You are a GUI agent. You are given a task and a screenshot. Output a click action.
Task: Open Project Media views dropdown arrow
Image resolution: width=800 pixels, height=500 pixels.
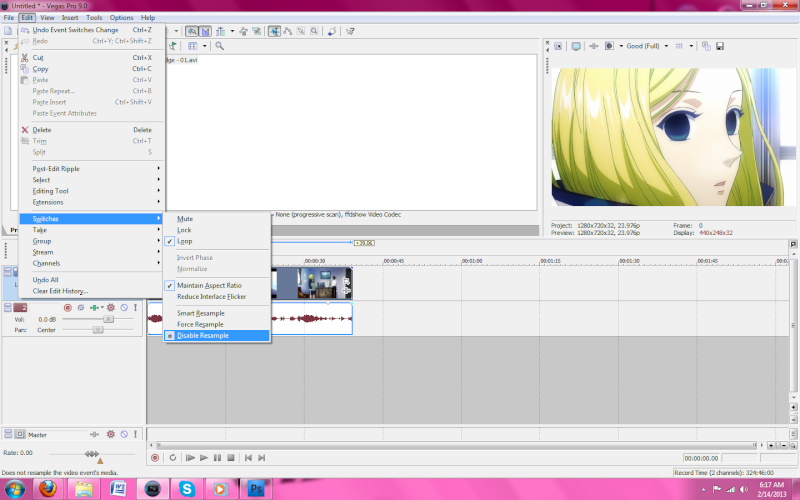click(x=205, y=46)
